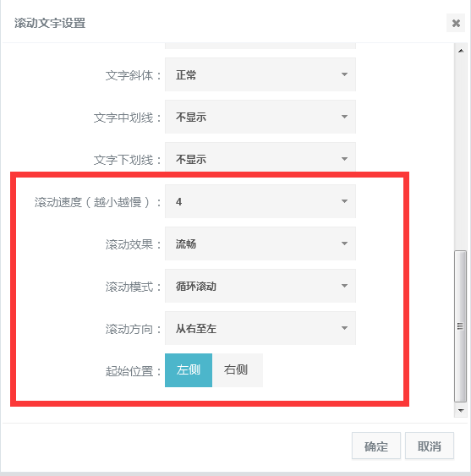Click the arrow icon of 滚动速度 dropdown
The image size is (471, 476).
pyautogui.click(x=344, y=201)
